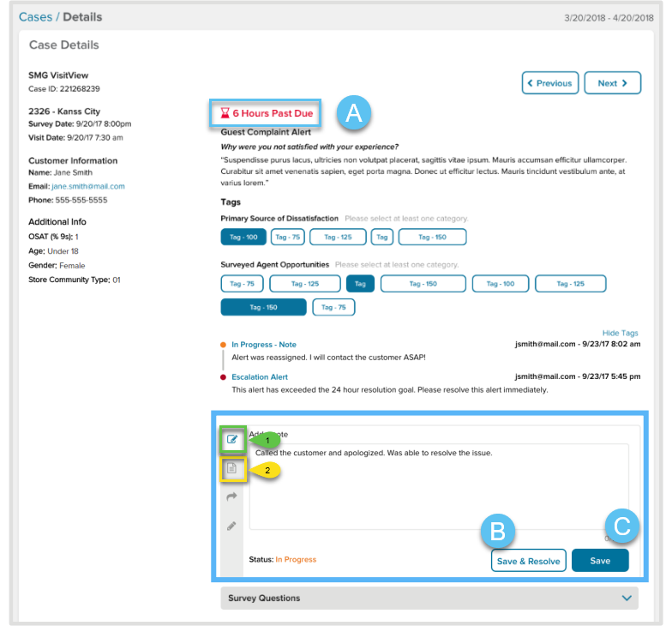
Task: Open the jane.smith@mail.com email link
Action: point(88,186)
